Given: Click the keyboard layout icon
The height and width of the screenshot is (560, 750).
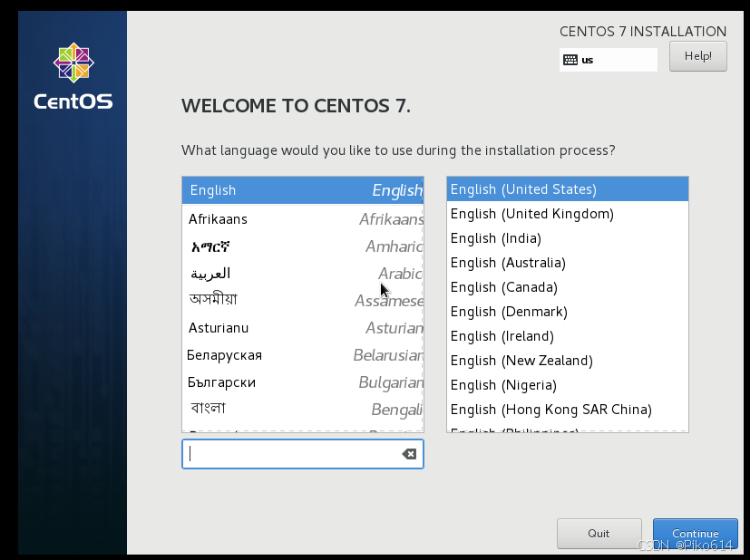Looking at the screenshot, I should (x=570, y=60).
